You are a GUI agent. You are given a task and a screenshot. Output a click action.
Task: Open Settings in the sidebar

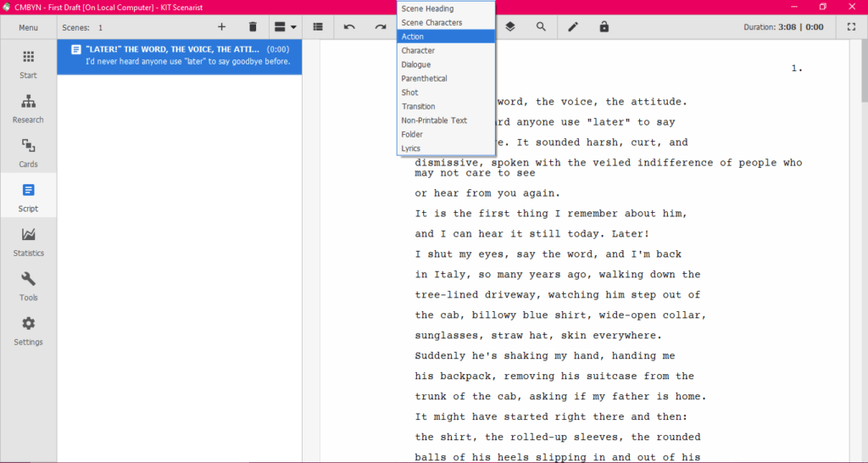coord(28,331)
